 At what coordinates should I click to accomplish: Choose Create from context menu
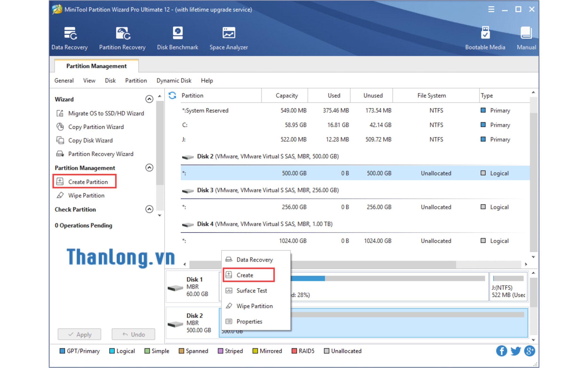tap(245, 275)
